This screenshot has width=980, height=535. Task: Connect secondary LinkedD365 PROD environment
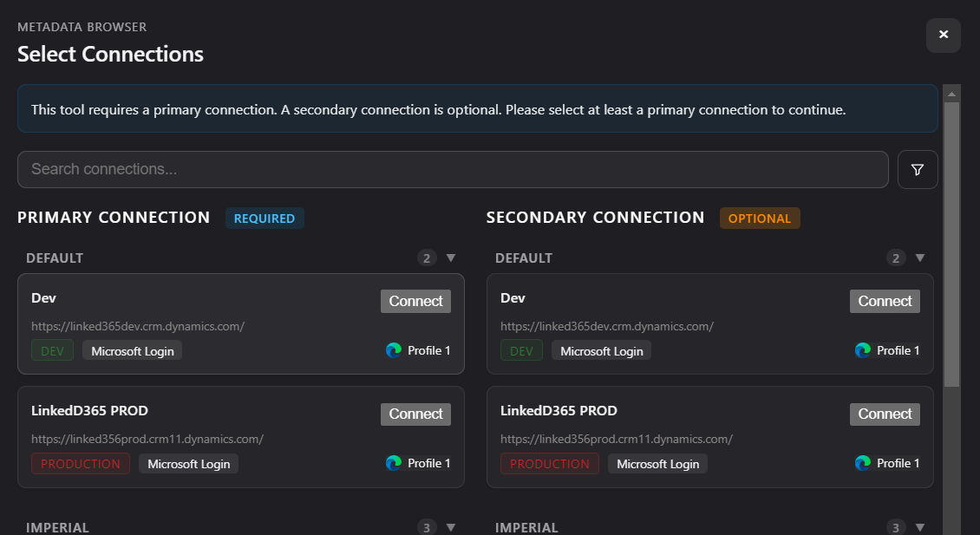point(885,414)
